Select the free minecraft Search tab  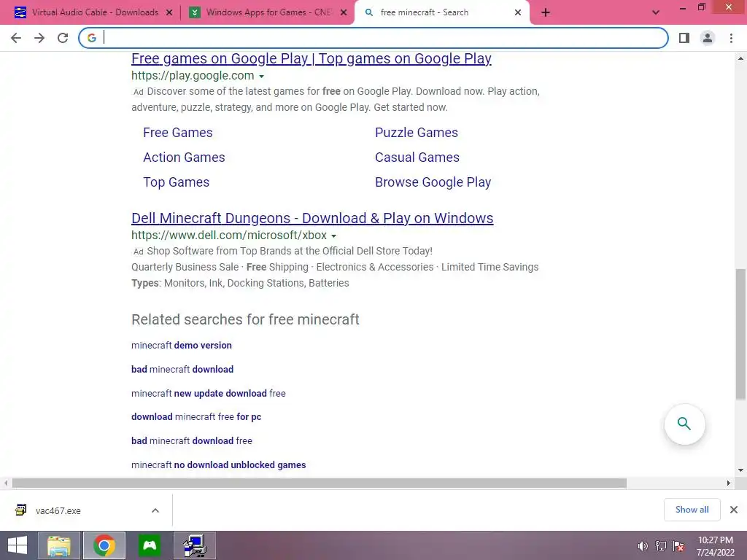[x=442, y=12]
